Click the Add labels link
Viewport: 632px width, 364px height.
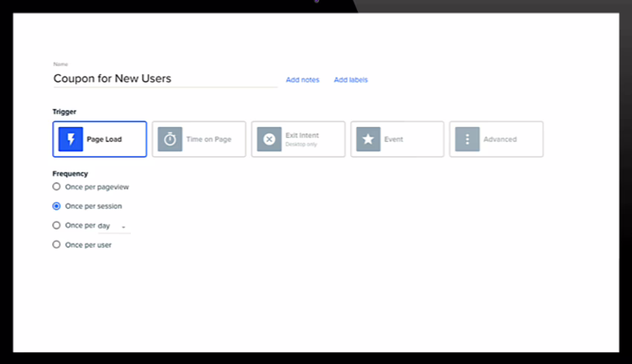[350, 80]
